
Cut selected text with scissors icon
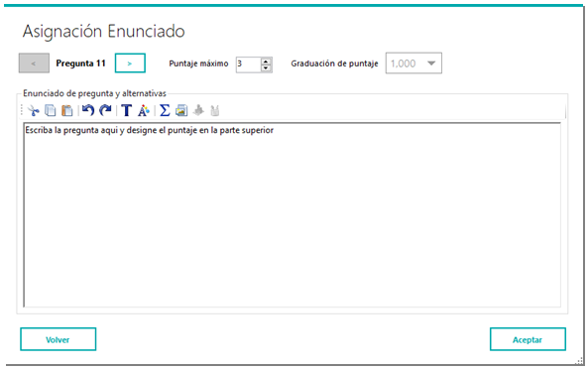[34, 111]
